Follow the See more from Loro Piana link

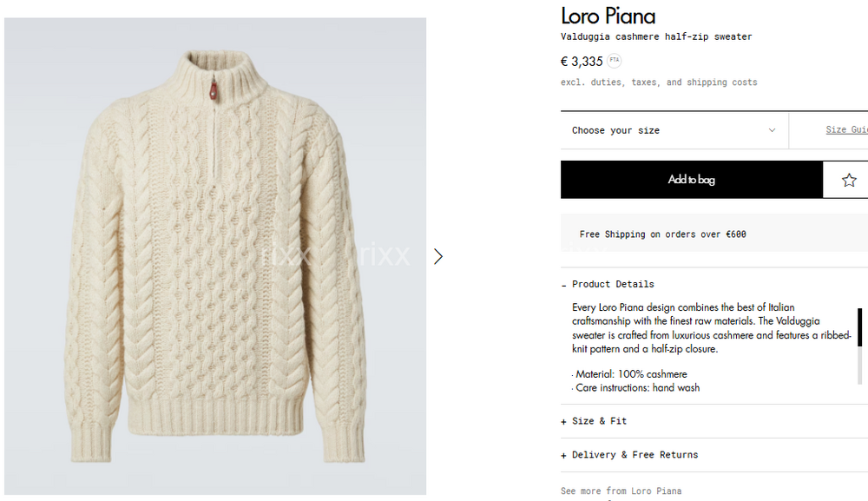click(621, 491)
